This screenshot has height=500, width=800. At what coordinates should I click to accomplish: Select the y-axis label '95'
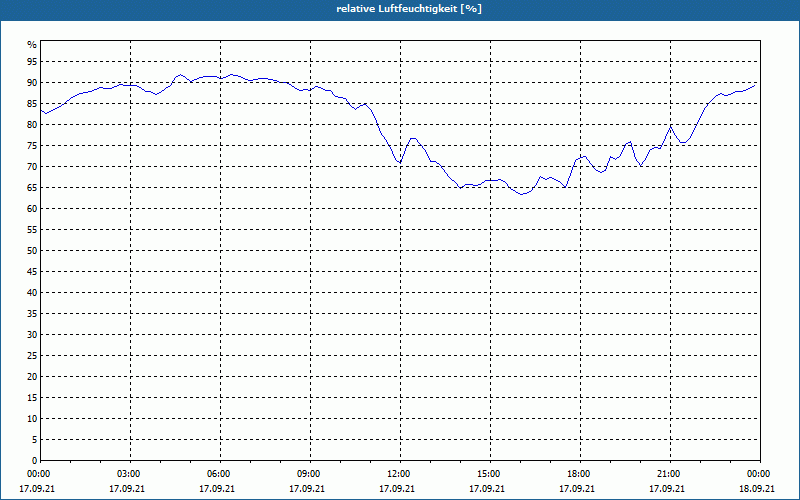point(32,62)
